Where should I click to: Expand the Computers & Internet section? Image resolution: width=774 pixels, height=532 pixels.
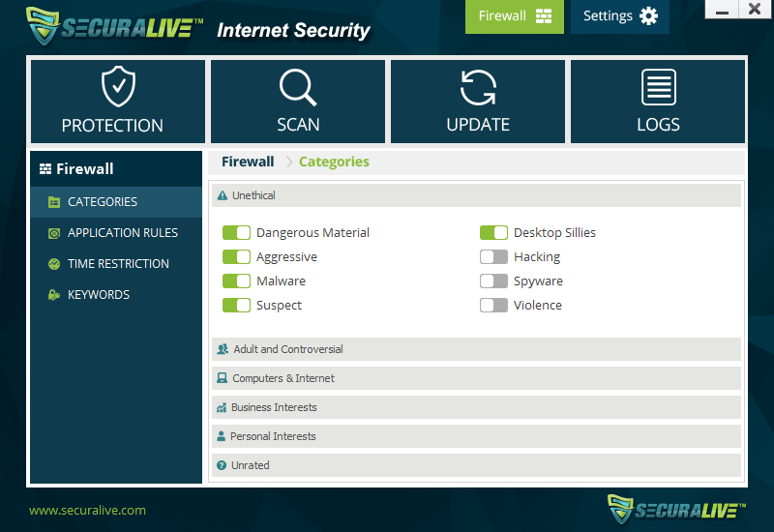coord(476,378)
